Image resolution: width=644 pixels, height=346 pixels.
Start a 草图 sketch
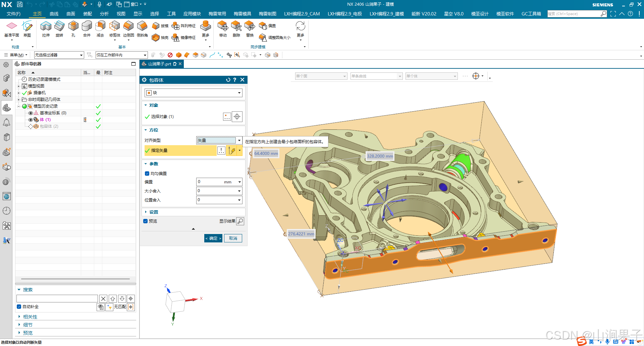point(27,29)
